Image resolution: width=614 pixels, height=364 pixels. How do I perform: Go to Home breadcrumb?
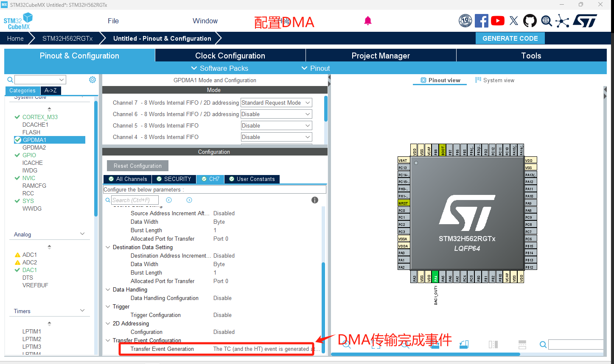15,38
